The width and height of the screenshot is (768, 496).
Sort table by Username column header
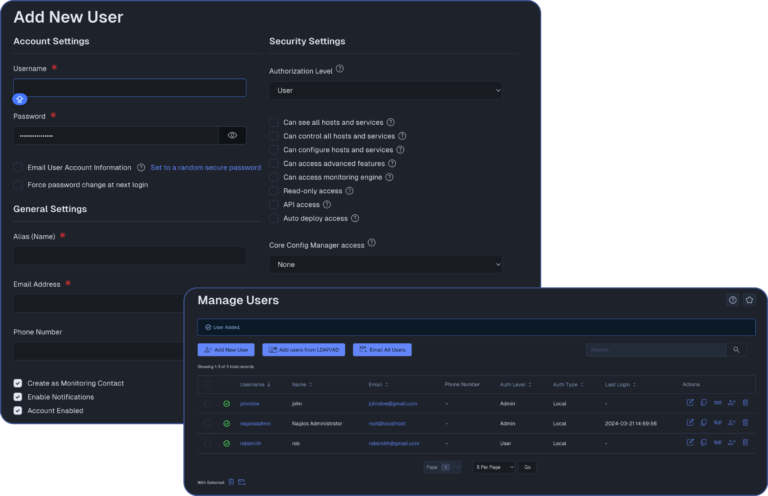pyautogui.click(x=254, y=384)
